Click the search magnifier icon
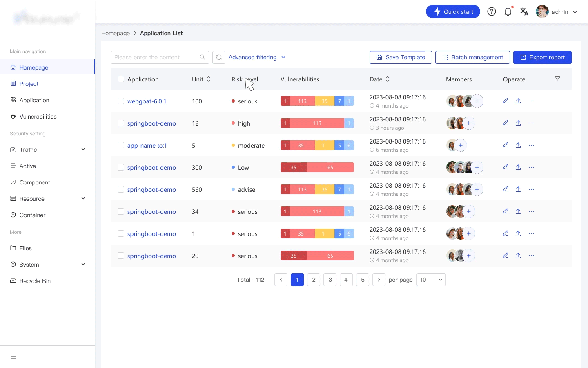588x368 pixels. [x=202, y=57]
